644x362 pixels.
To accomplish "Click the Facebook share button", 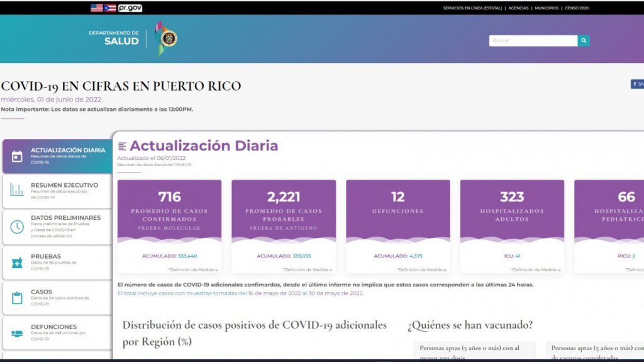I will click(638, 84).
